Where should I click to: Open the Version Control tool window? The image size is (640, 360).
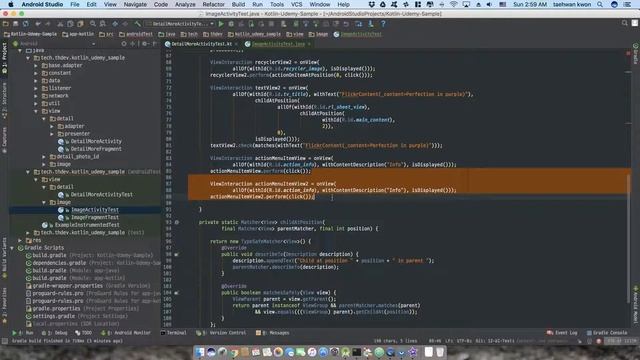tap(221, 333)
